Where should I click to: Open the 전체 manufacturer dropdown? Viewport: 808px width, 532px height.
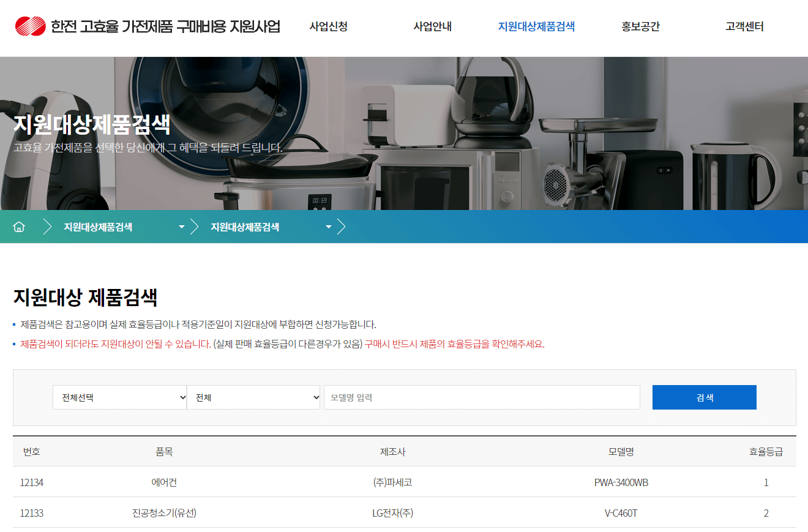pos(253,397)
